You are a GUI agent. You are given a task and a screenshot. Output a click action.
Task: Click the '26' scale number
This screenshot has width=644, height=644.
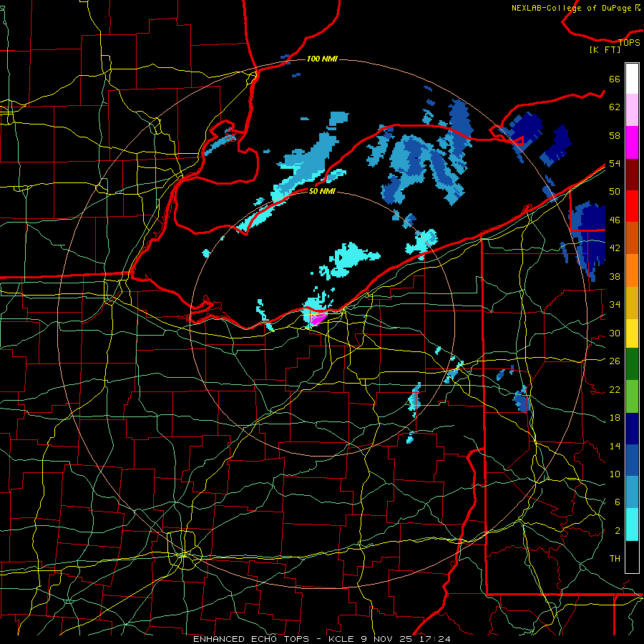tap(615, 361)
